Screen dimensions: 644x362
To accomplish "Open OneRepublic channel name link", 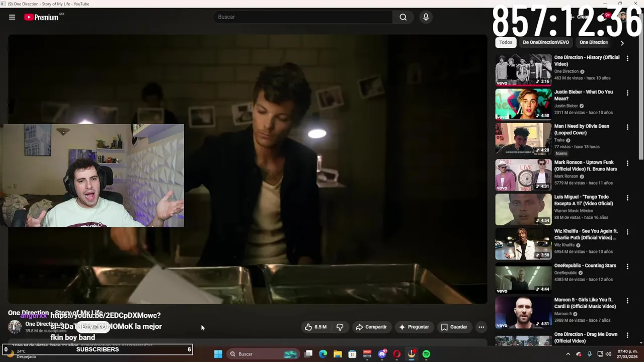I will [566, 273].
